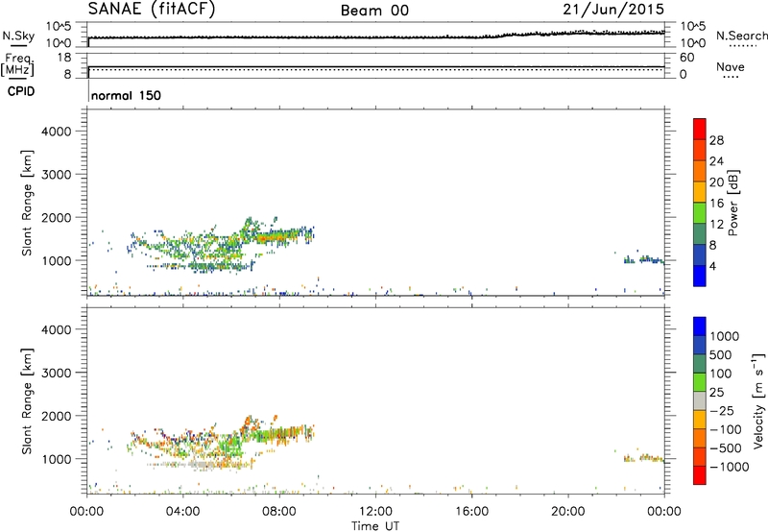This screenshot has width=768, height=532.
Task: Click the 1000 km tick of the velocity panel
Action: tap(57, 459)
